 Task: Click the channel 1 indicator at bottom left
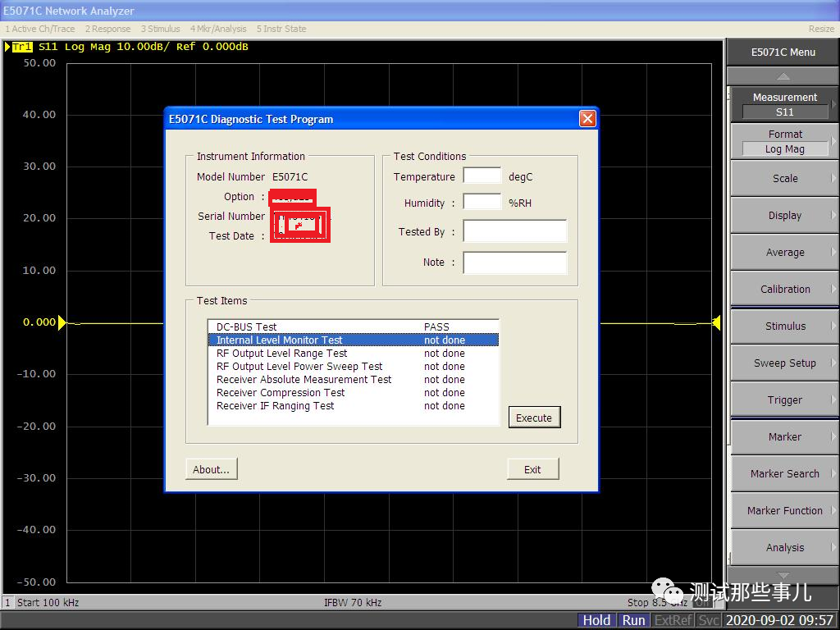point(7,602)
